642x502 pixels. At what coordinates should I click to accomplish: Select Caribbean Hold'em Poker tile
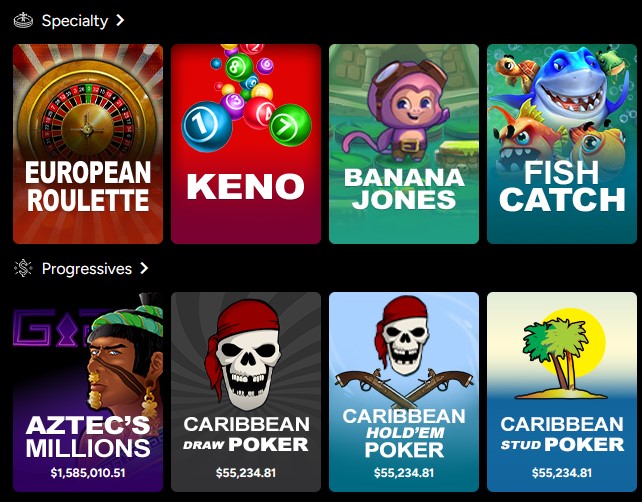404,392
